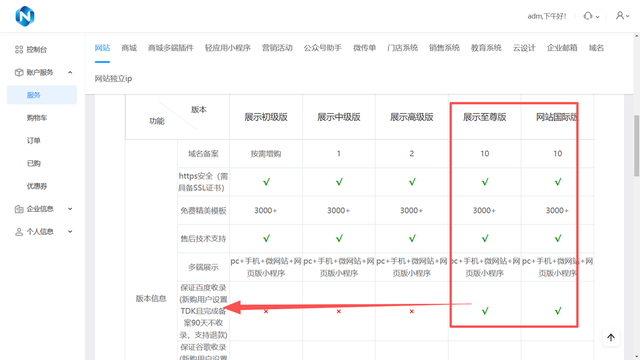The height and width of the screenshot is (360, 640).
Task: Switch to the 云设计 tab
Action: tap(524, 48)
